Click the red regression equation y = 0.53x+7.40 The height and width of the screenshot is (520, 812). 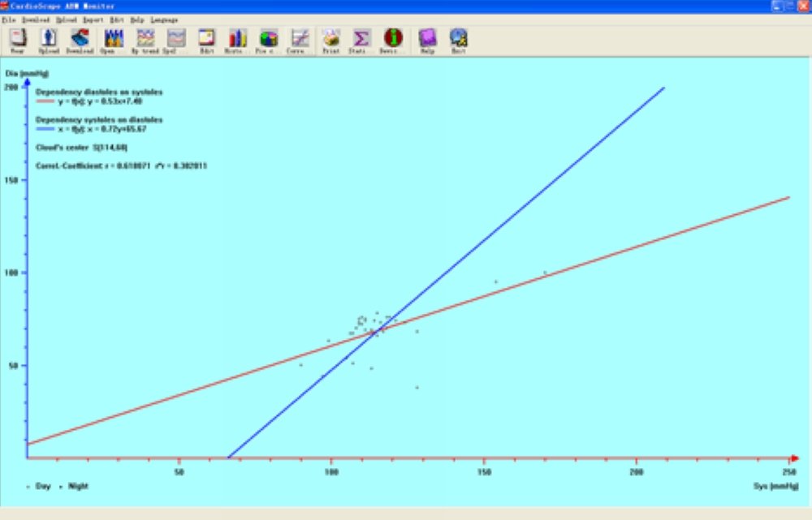click(x=100, y=101)
